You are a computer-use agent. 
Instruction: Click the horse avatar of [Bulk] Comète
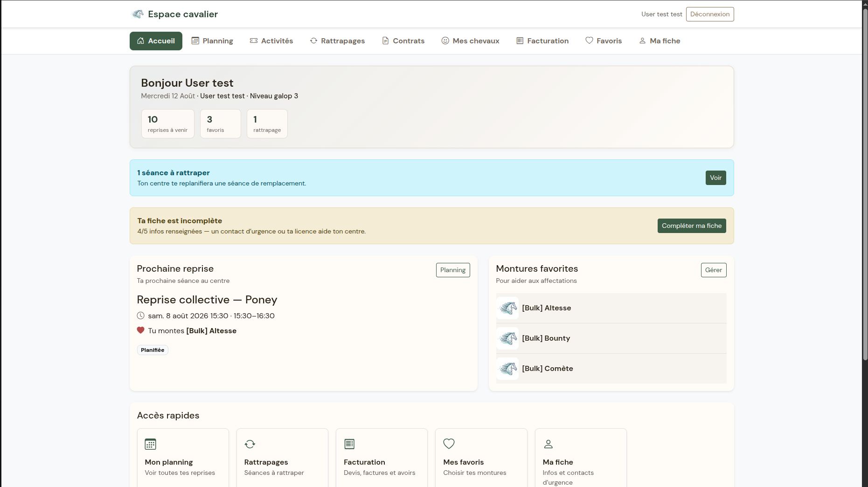coord(507,369)
